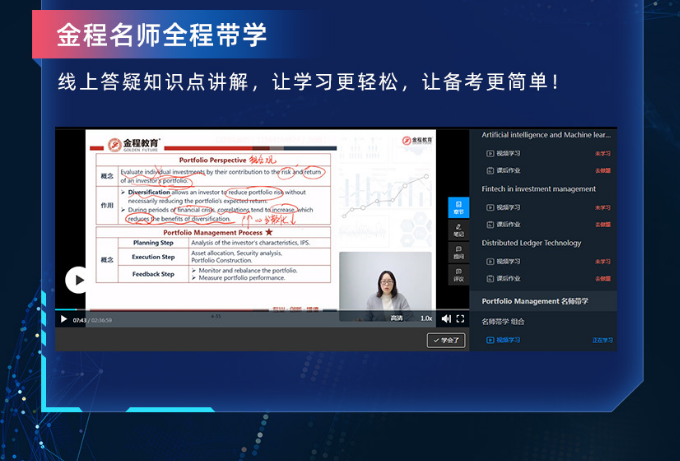Open the 章节 chapters side tab
Viewport: 680px width, 461px height.
pos(458,208)
